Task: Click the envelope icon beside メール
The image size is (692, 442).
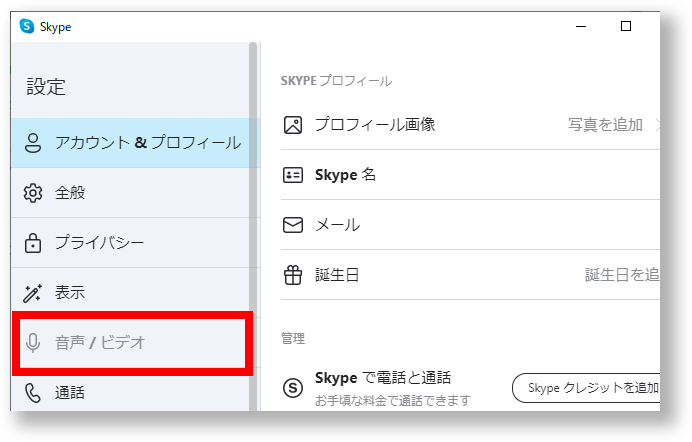Action: click(293, 225)
